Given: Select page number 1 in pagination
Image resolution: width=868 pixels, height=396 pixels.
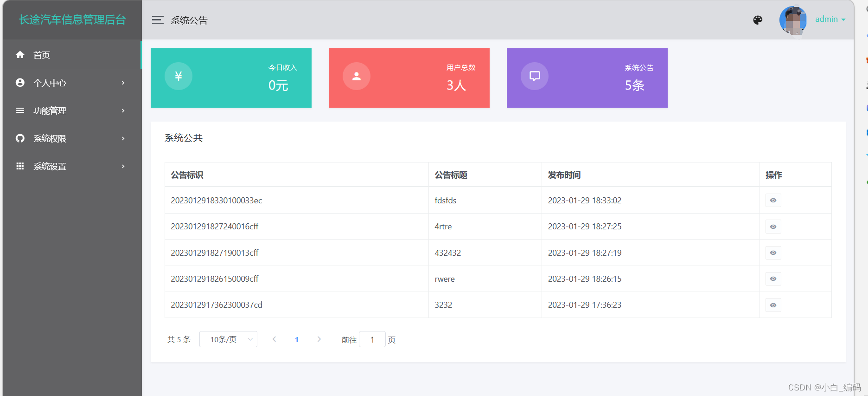Looking at the screenshot, I should point(297,340).
